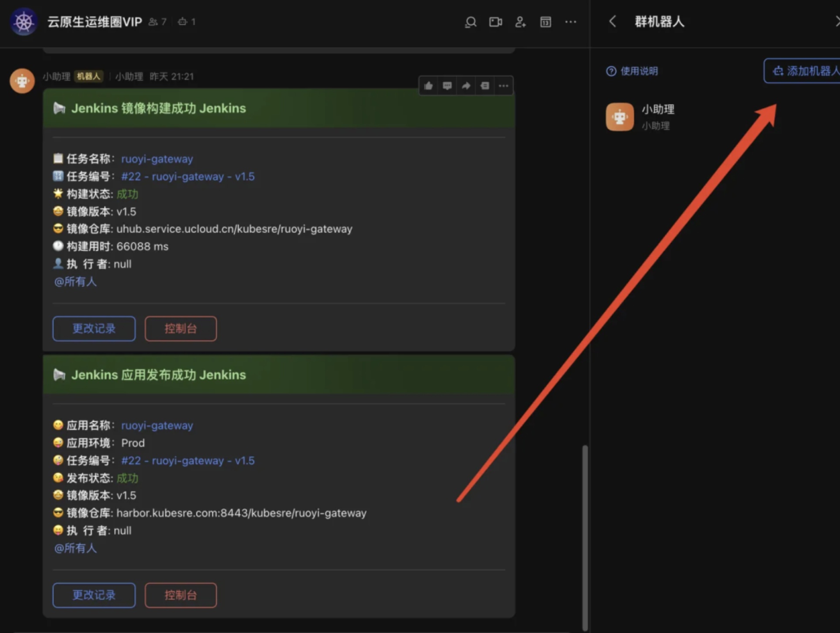Click the '昨天 21:21' message timestamp
Viewport: 840px width, 633px height.
pos(172,77)
